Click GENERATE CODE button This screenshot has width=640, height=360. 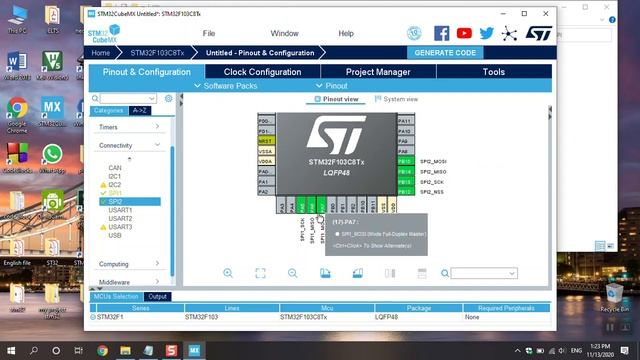click(445, 53)
